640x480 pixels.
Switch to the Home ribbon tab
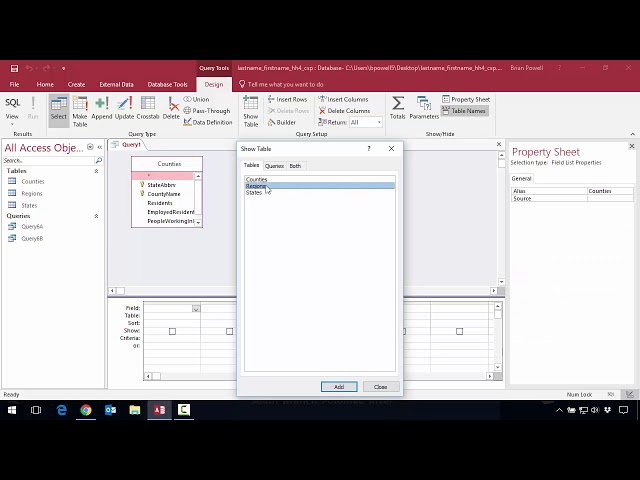[x=45, y=84]
